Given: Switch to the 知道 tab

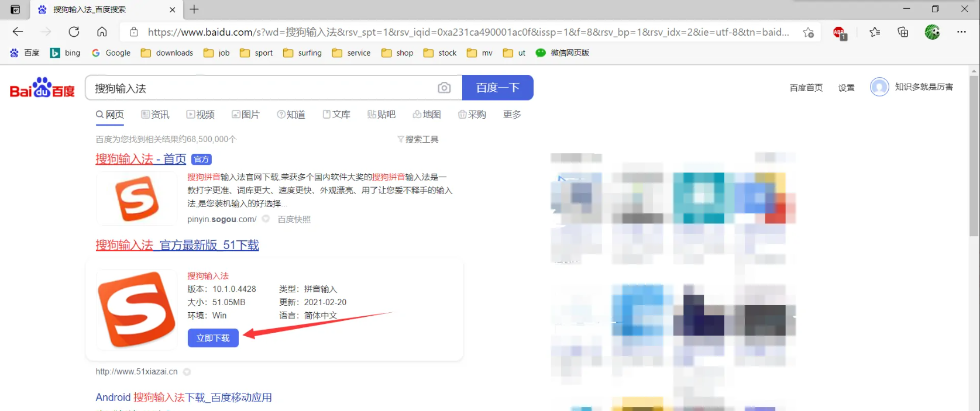Looking at the screenshot, I should (291, 115).
